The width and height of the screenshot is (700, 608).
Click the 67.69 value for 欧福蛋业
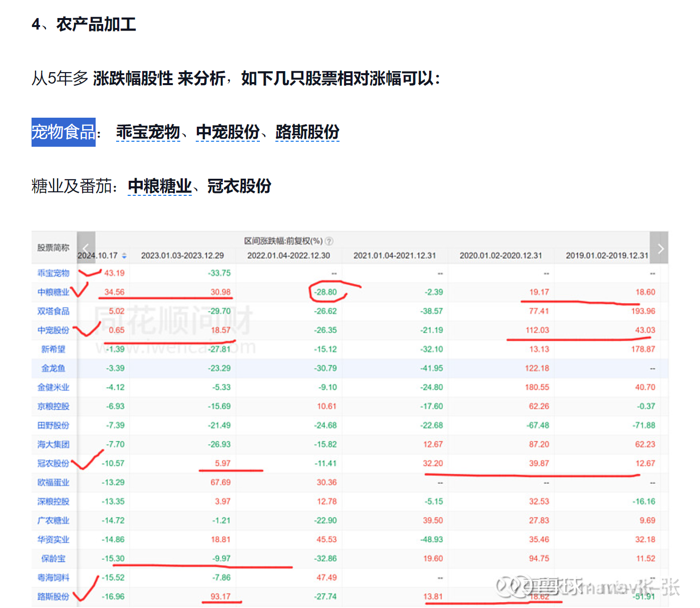pyautogui.click(x=221, y=482)
